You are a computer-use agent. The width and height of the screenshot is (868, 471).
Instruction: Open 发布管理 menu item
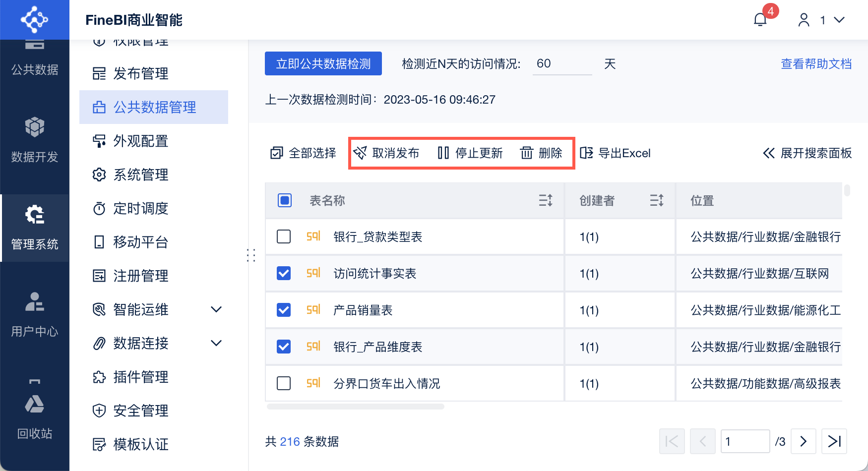tap(141, 73)
